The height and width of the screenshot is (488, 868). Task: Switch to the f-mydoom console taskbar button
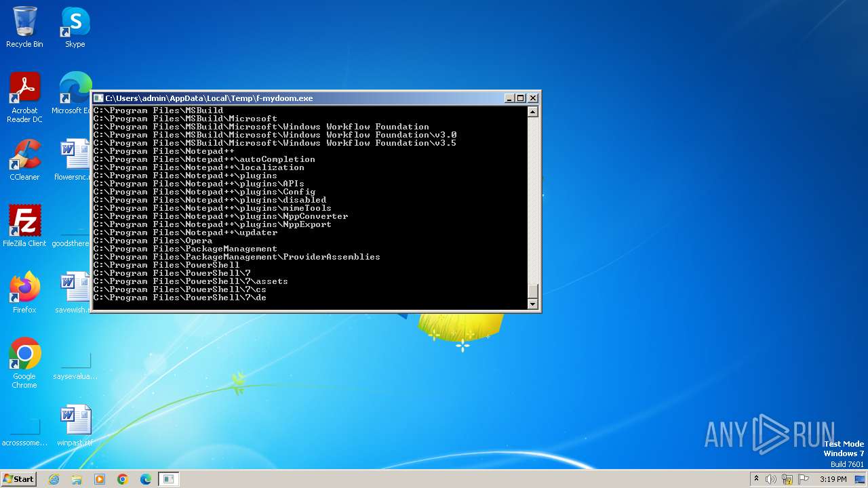pyautogui.click(x=169, y=479)
